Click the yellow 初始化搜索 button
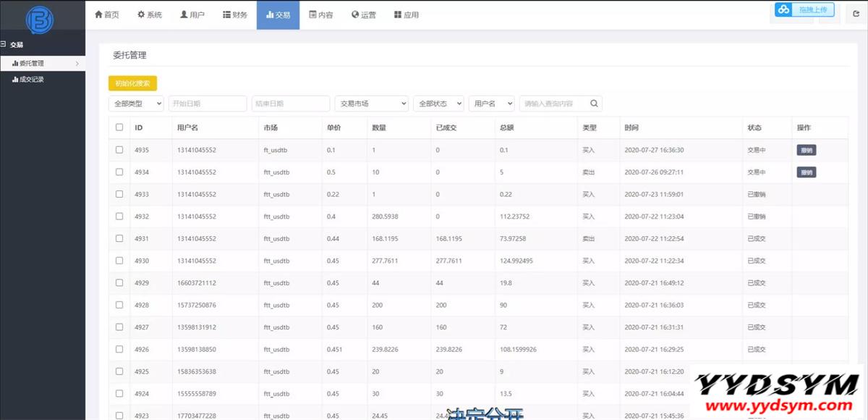This screenshot has height=420, width=868. click(x=132, y=83)
